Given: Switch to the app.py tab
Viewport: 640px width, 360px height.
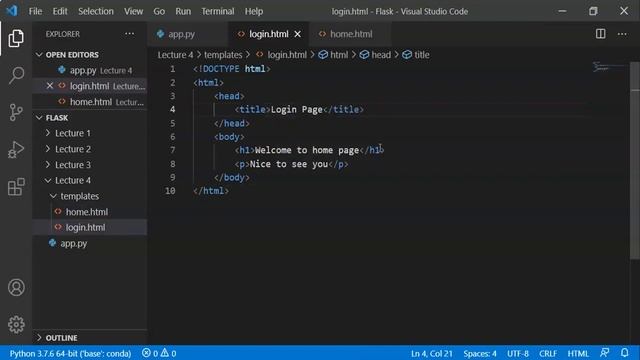Looking at the screenshot, I should (188, 34).
